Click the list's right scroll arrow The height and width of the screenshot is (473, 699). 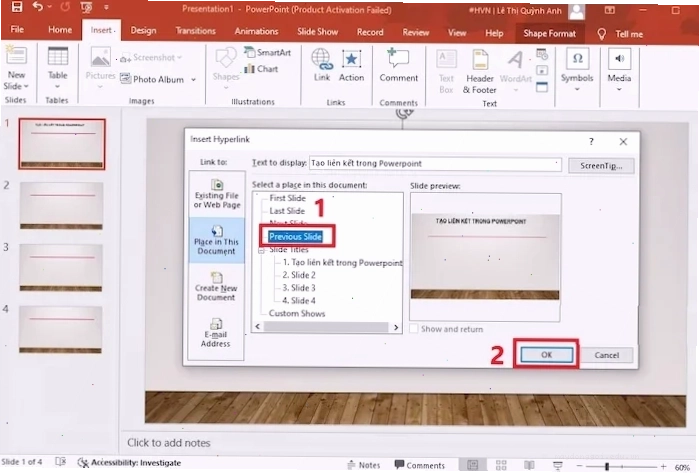tap(396, 327)
